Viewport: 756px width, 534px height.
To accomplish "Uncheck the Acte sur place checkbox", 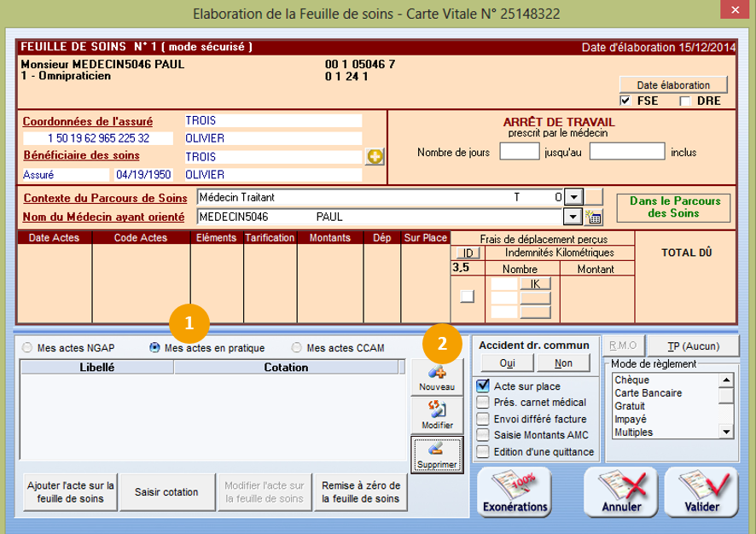I will [484, 386].
